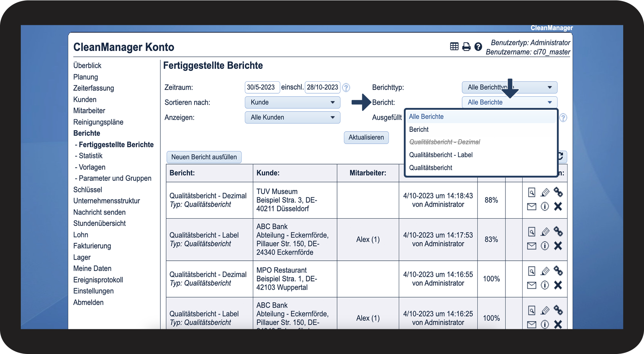Screen dimensions: 644x354
Task: Click the help icon next to Zeitraum dates
Action: click(x=346, y=87)
